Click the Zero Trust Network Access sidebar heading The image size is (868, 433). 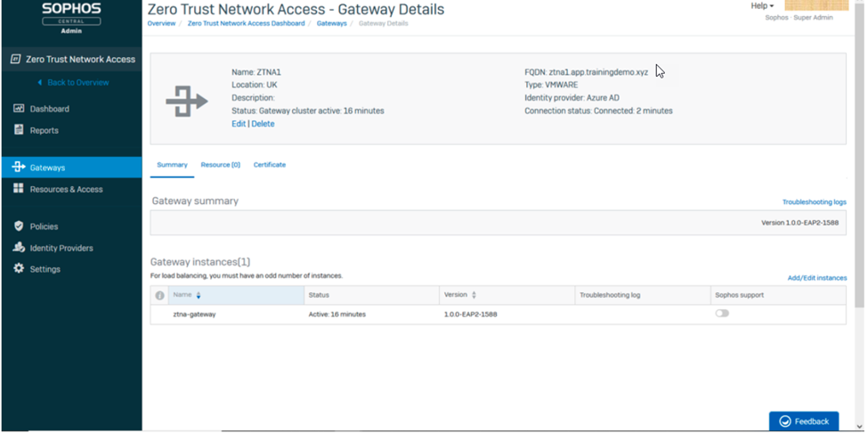(80, 59)
